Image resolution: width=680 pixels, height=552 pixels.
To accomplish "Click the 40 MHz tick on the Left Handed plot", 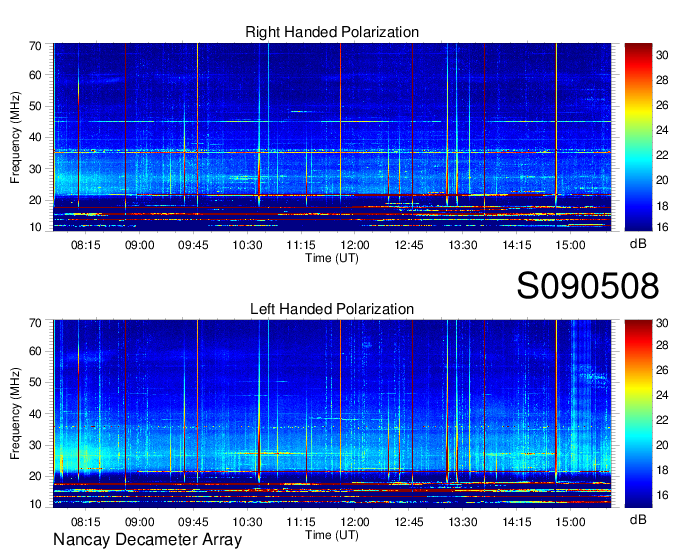I will pos(35,414).
